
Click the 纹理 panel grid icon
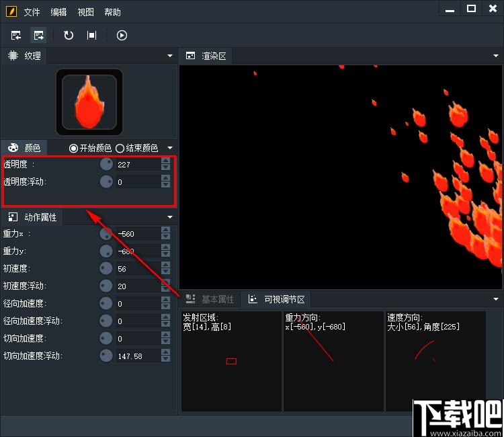(x=13, y=56)
